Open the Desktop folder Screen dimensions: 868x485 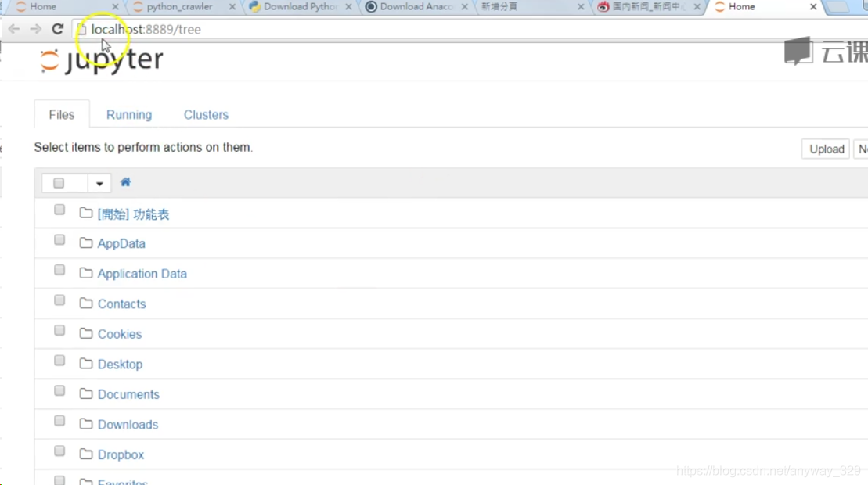tap(120, 364)
